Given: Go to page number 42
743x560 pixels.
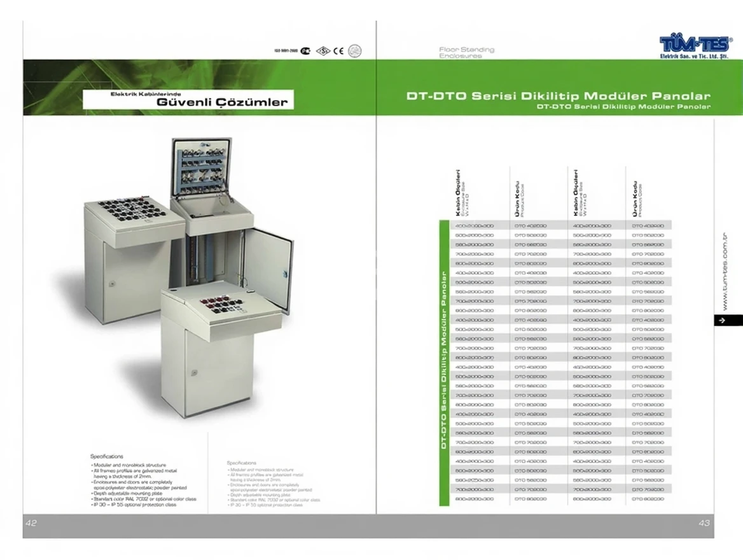Looking at the screenshot, I should (x=31, y=522).
